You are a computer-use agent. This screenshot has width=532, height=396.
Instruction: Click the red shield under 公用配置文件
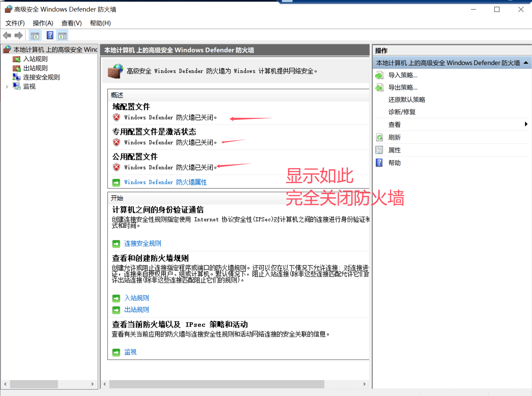(116, 167)
